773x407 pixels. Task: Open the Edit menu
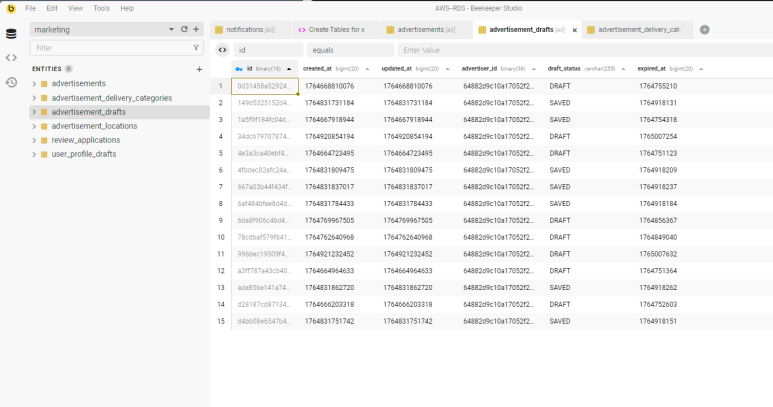pos(52,8)
